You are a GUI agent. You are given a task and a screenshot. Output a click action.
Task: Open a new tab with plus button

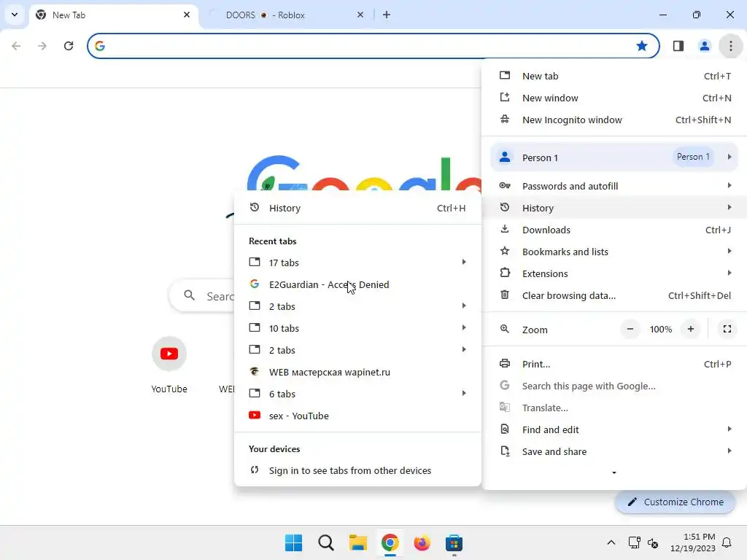(x=387, y=15)
